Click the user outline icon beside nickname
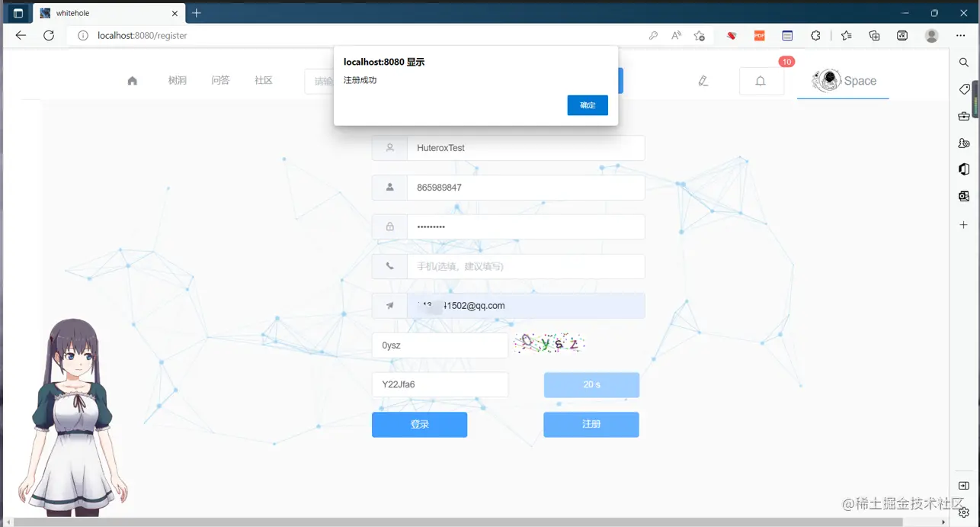Image resolution: width=980 pixels, height=527 pixels. pos(389,148)
